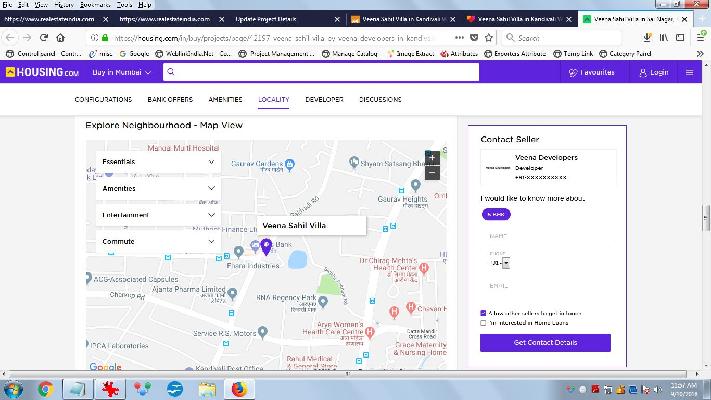Click the Firefox forward arrow
This screenshot has height=400, width=711.
[x=27, y=38]
